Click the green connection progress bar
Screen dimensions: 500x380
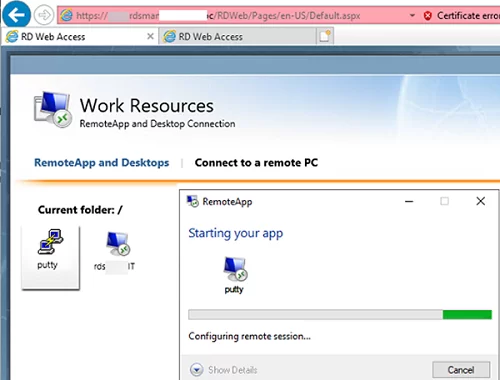pos(340,315)
